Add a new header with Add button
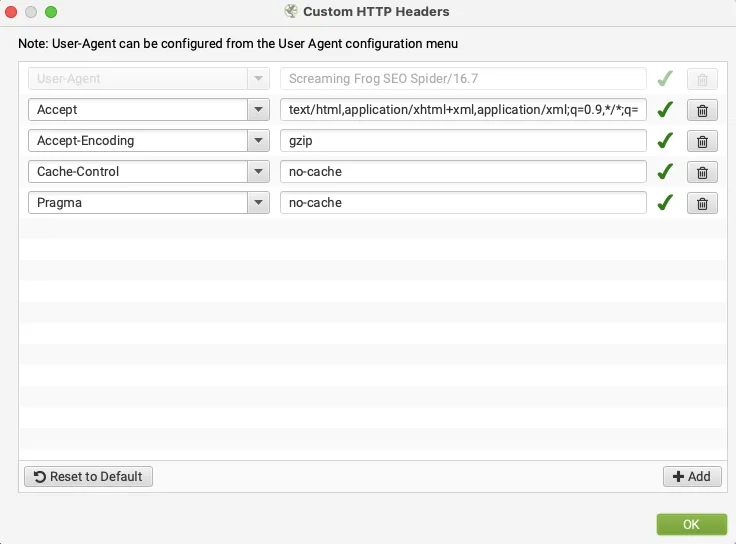The height and width of the screenshot is (544, 736). [x=692, y=476]
